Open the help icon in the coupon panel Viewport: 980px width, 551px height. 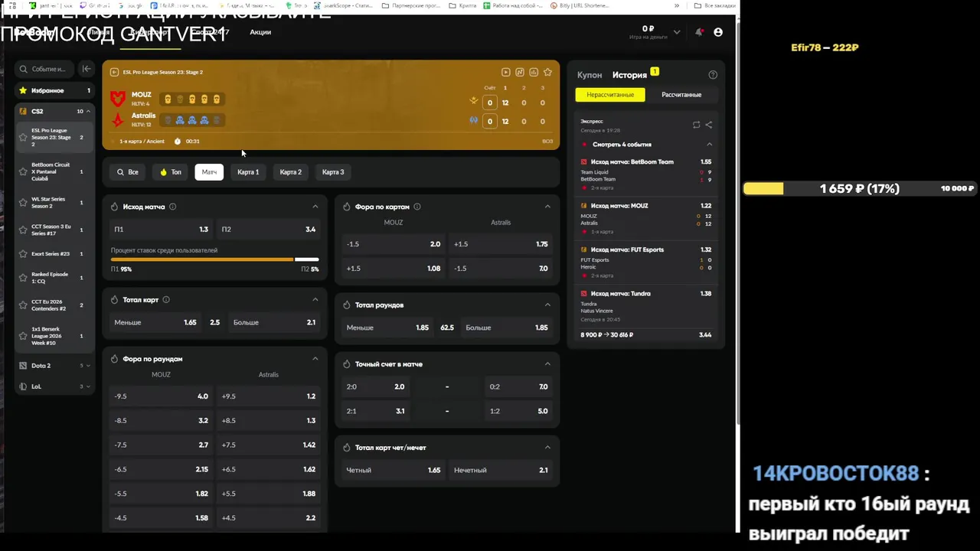[713, 75]
